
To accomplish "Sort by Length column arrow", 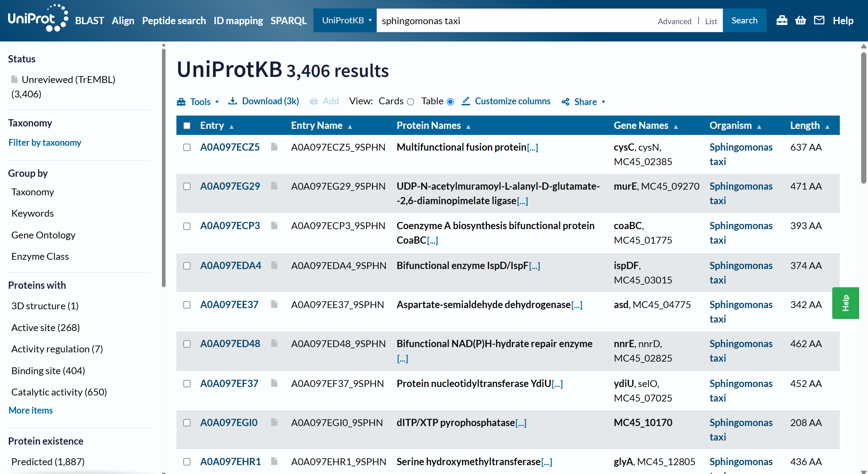I will tap(827, 127).
